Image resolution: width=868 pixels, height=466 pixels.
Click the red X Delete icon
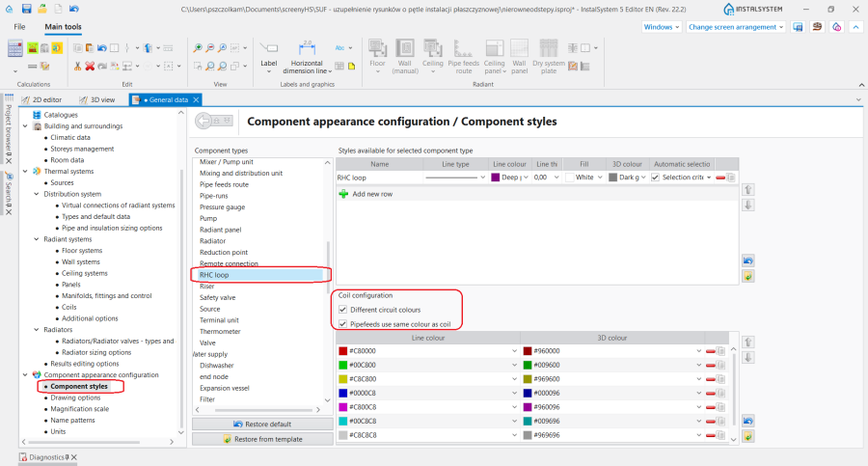pos(90,66)
